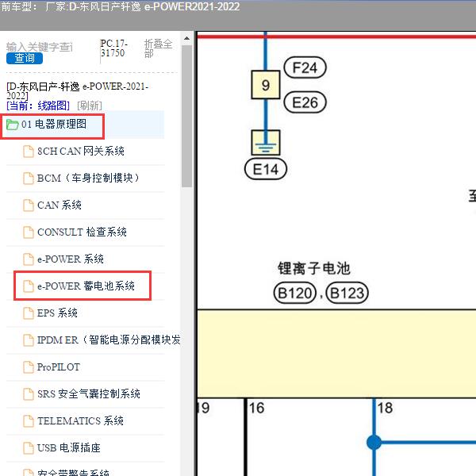Click document icon beside e-POWER 蓄电池系统
This screenshot has width=476, height=476.
[29, 286]
